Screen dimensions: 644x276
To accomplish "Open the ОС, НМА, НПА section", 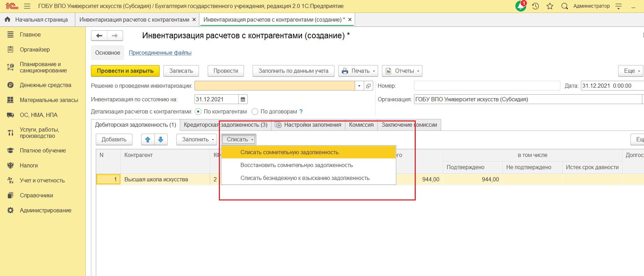I will click(39, 115).
